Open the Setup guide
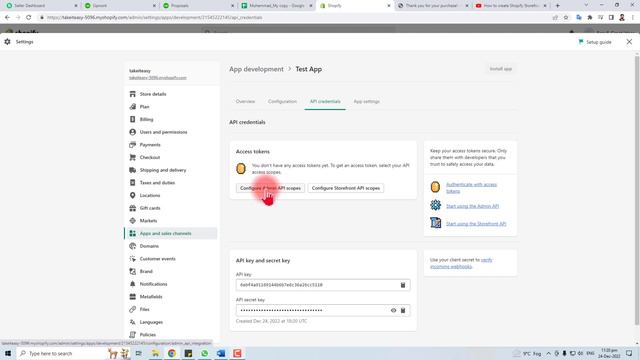This screenshot has width=640, height=360. tap(595, 42)
